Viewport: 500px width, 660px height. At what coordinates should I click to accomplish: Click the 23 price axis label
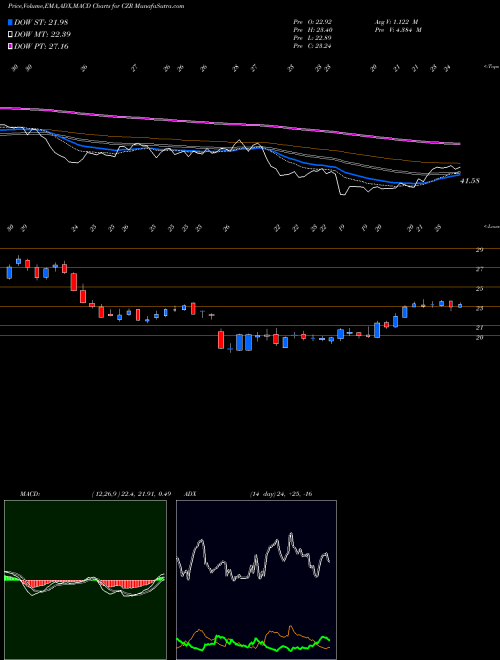point(479,308)
